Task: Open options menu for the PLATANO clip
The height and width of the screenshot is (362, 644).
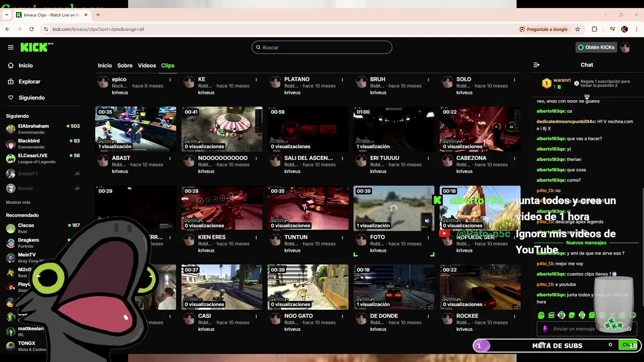Action: [342, 79]
